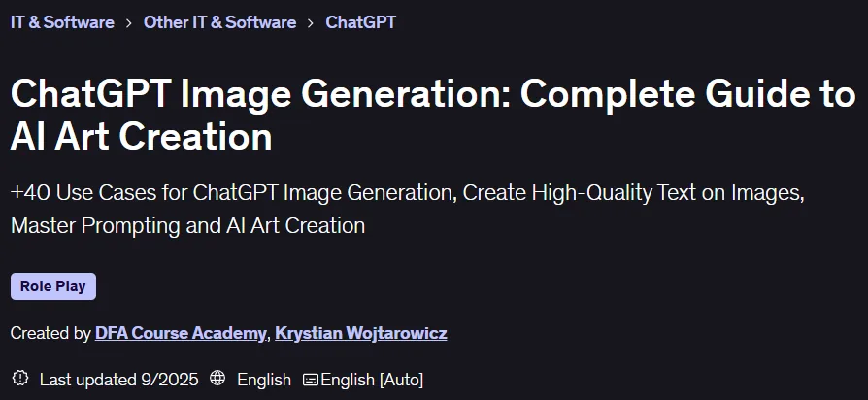Click the 'Created by' label
Viewport: 868px width, 400px height.
50,334
